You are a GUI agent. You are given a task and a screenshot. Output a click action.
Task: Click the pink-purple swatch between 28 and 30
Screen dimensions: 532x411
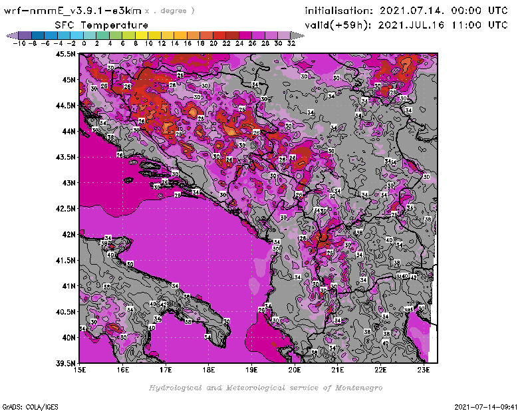pyautogui.click(x=271, y=35)
